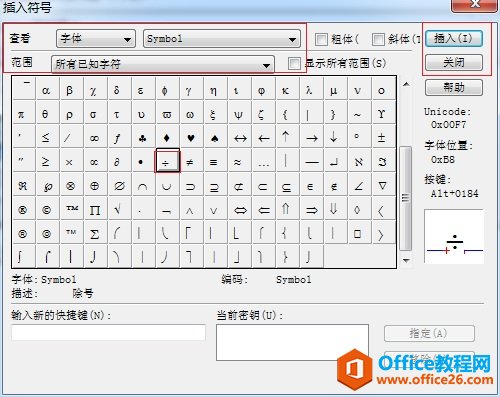Select the division ÷ symbol
This screenshot has height=397, width=500.
coord(167,161)
